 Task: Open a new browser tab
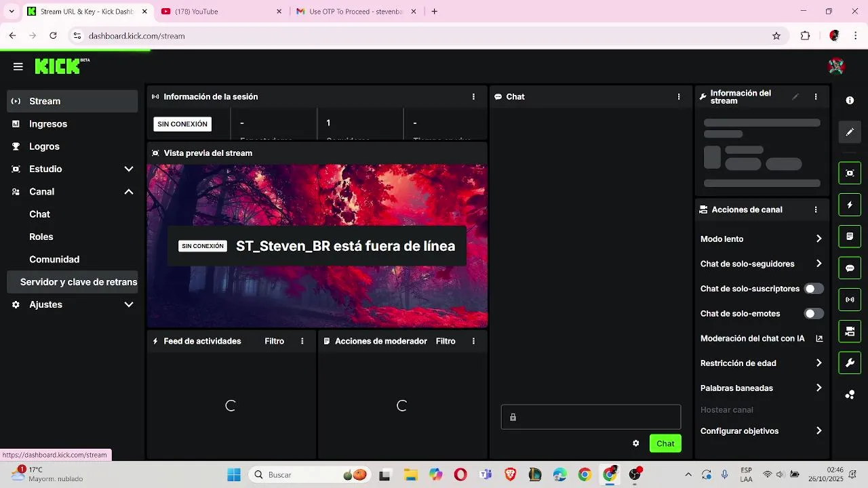pos(435,12)
